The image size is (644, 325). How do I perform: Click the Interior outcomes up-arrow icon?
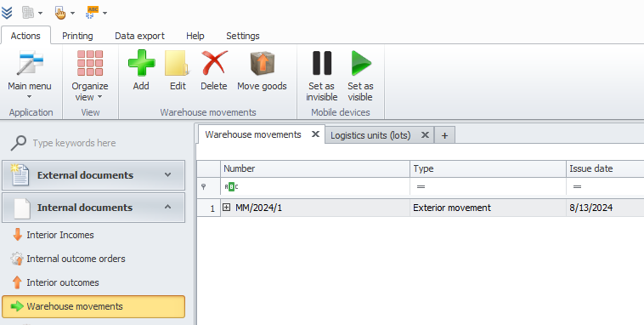(x=17, y=282)
